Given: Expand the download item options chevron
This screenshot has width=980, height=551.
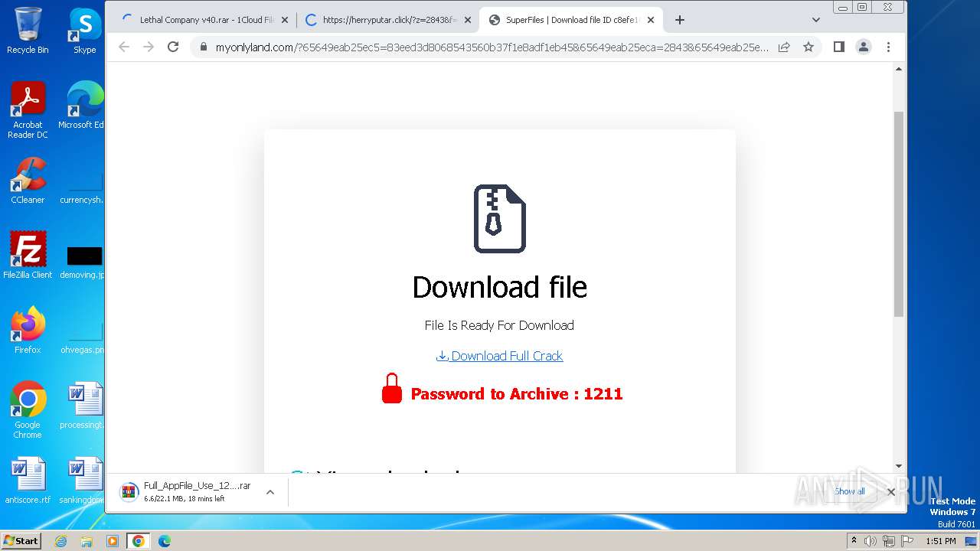Looking at the screenshot, I should coord(270,492).
